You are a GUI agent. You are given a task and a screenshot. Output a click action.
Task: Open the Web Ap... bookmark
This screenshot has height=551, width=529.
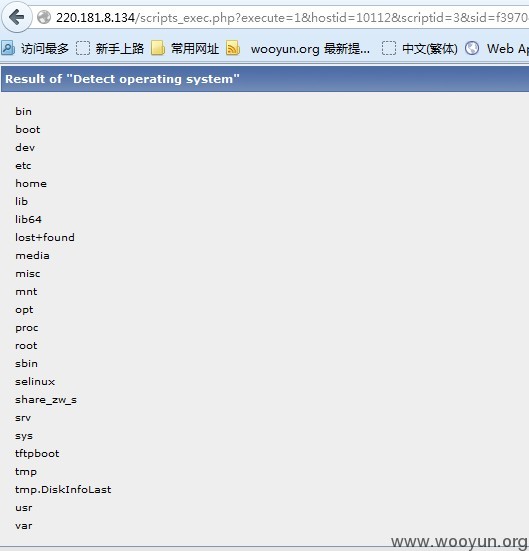497,48
